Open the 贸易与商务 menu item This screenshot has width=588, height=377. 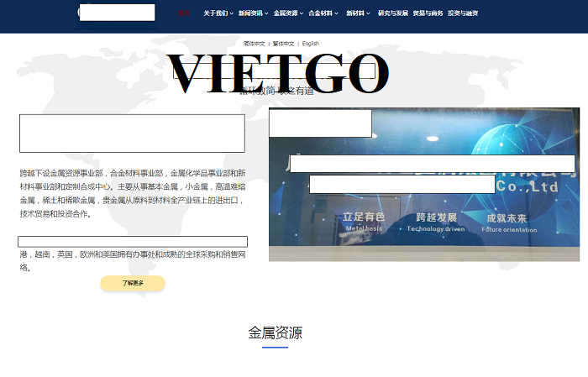pyautogui.click(x=428, y=13)
